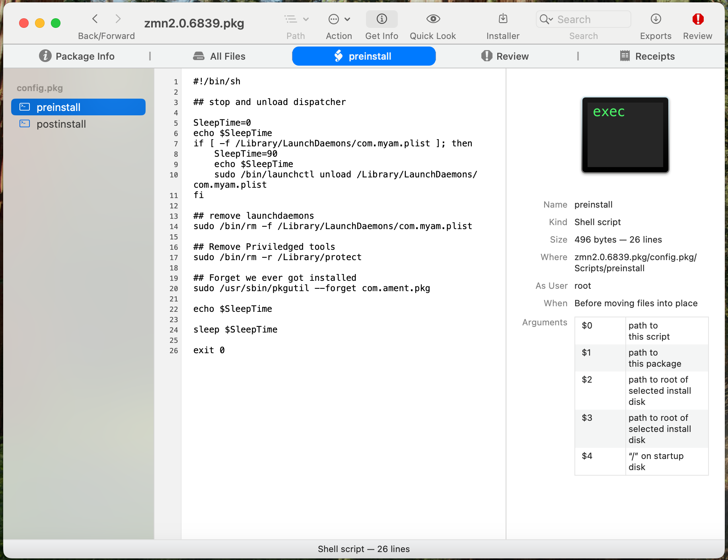The image size is (728, 560).
Task: Switch to the Package Info tab
Action: (77, 56)
